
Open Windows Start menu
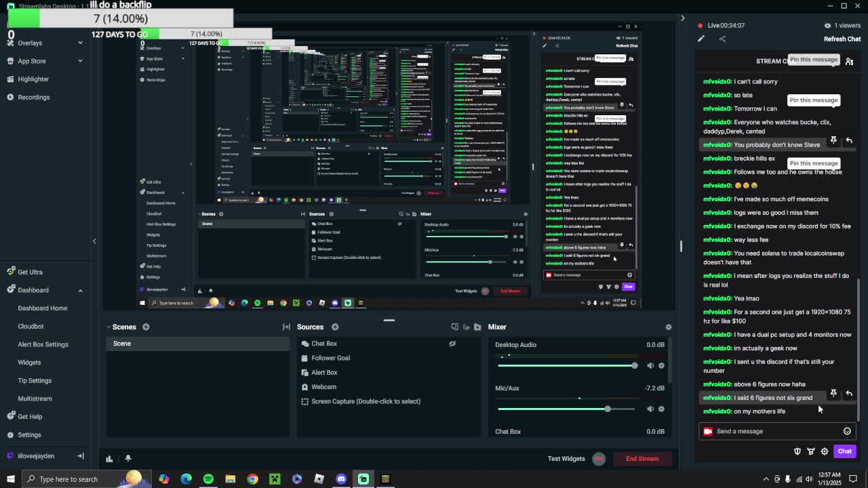click(x=10, y=479)
